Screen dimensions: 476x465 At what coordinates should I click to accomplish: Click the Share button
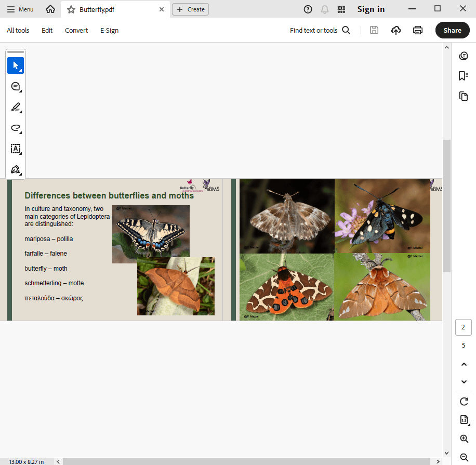point(452,30)
